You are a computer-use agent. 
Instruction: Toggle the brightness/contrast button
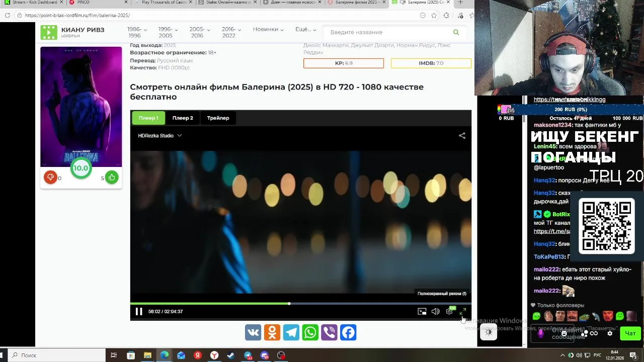coord(489,332)
